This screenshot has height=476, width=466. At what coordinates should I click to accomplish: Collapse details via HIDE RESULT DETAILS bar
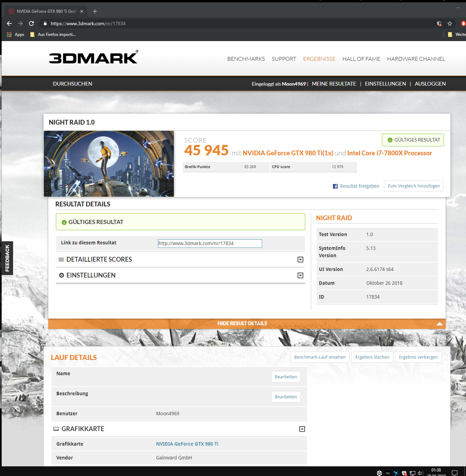pos(247,323)
